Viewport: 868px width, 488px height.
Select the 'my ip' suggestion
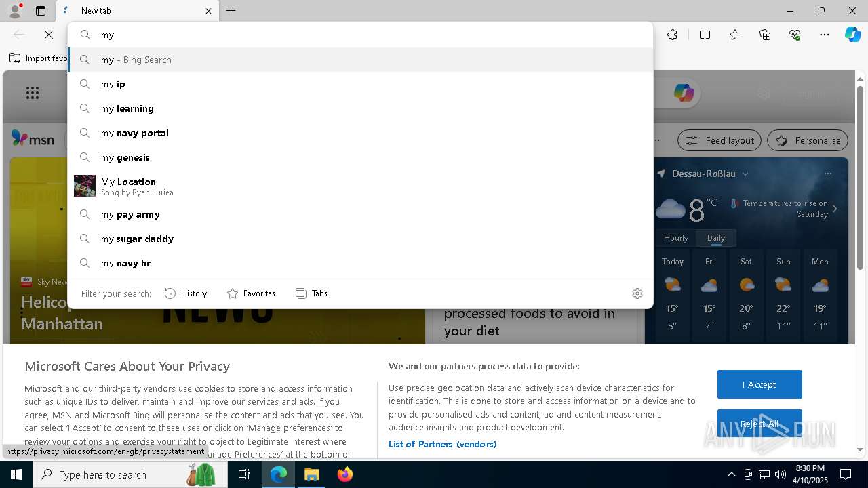(x=360, y=84)
